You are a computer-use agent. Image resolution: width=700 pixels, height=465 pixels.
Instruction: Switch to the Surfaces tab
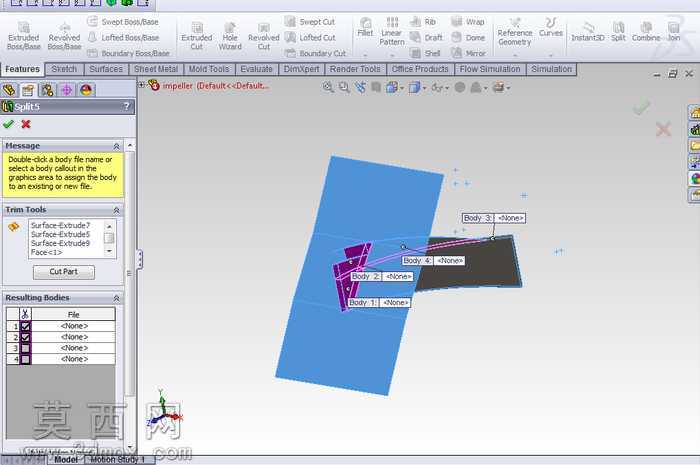(x=106, y=69)
